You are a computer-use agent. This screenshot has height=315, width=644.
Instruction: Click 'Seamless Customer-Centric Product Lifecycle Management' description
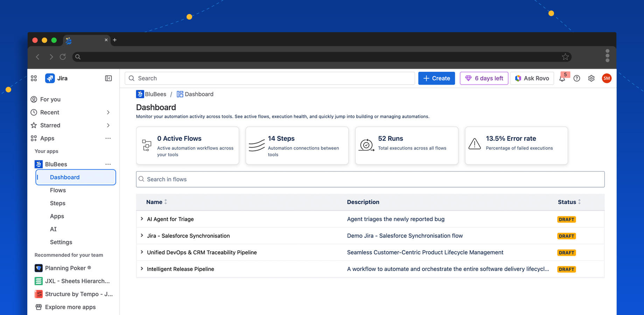click(425, 252)
